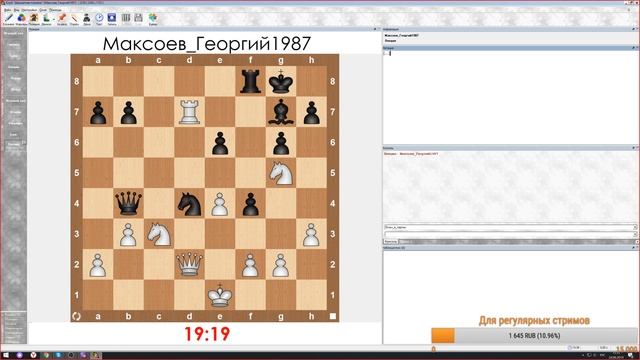Select the white queen on d2

tap(189, 264)
